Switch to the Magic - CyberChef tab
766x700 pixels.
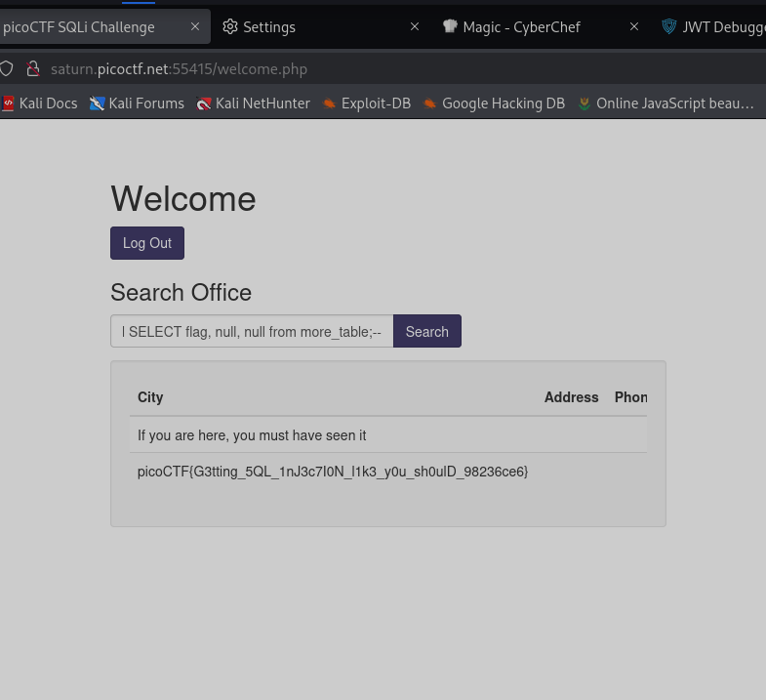pos(521,26)
